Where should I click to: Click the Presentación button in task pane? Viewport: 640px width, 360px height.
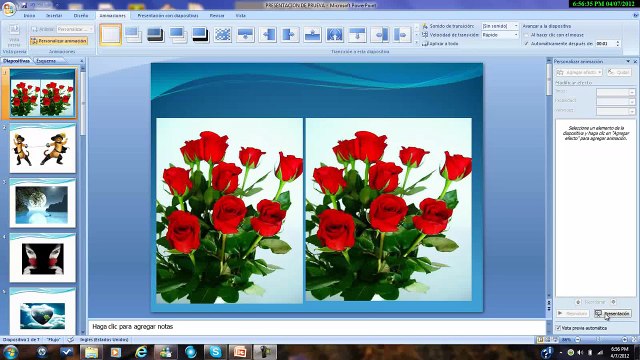click(x=613, y=313)
